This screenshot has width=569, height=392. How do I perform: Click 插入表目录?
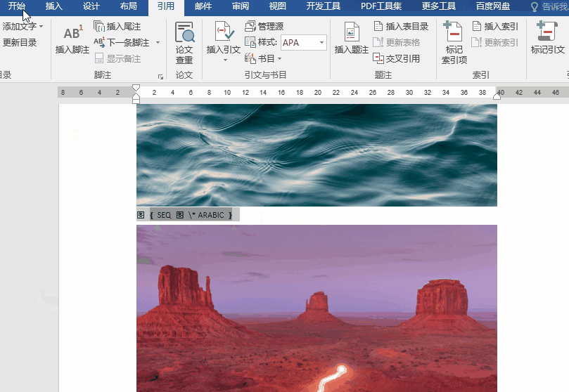click(x=401, y=27)
